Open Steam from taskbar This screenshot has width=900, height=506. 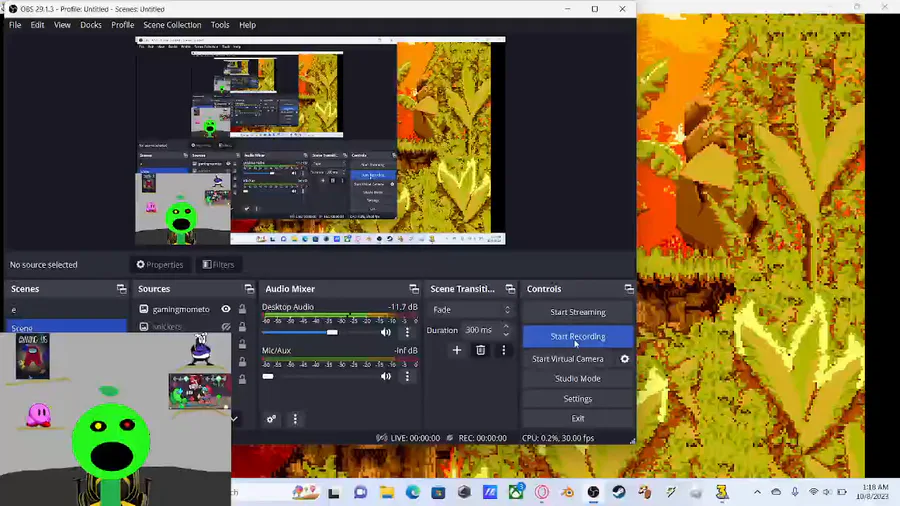[x=619, y=492]
